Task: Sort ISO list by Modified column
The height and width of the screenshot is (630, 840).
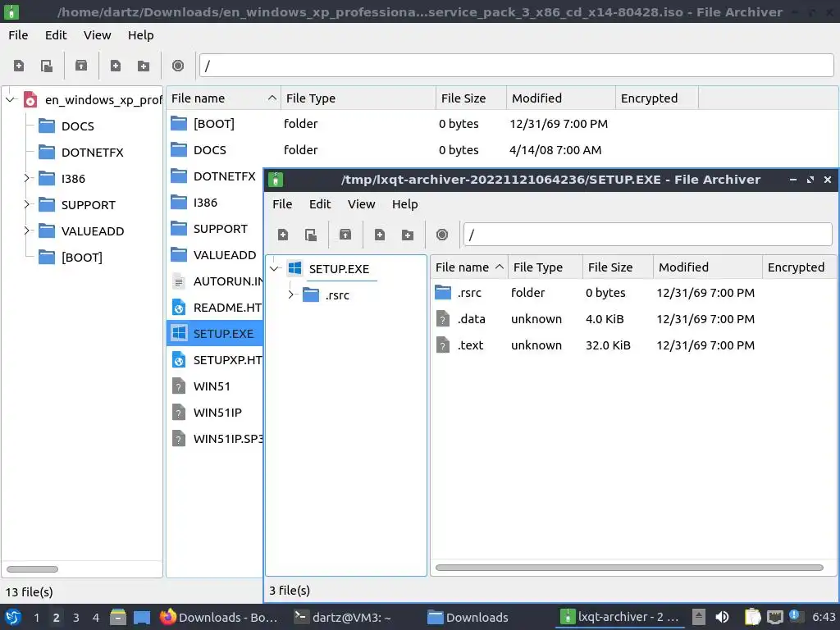Action: pos(561,98)
